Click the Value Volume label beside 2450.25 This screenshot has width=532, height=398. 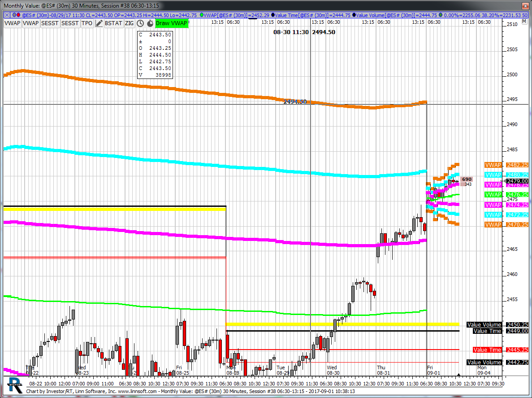point(484,325)
